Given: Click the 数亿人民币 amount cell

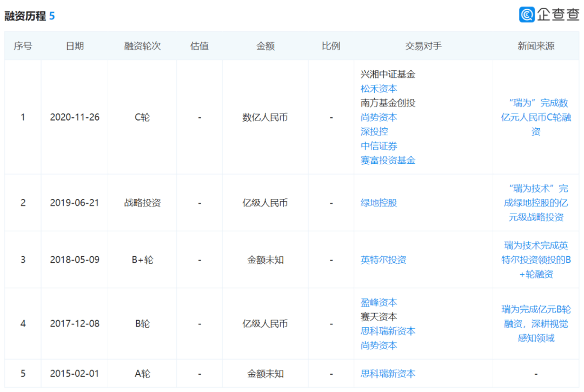Looking at the screenshot, I should [x=265, y=117].
